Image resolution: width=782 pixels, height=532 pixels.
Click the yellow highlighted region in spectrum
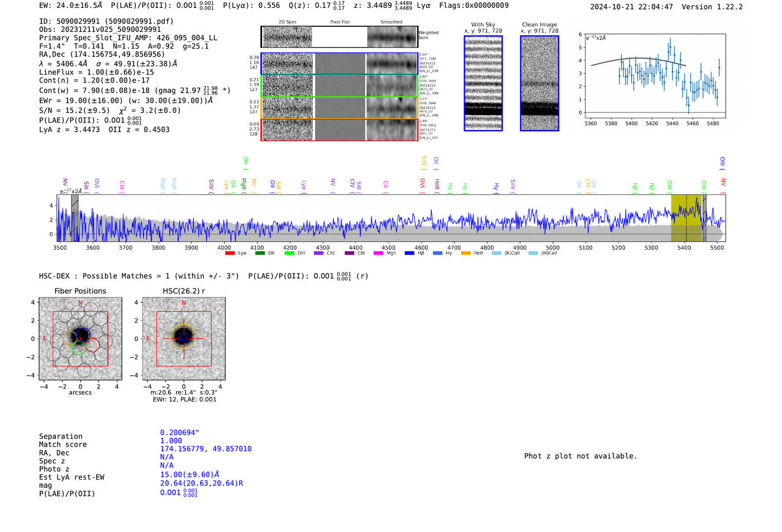pos(686,218)
